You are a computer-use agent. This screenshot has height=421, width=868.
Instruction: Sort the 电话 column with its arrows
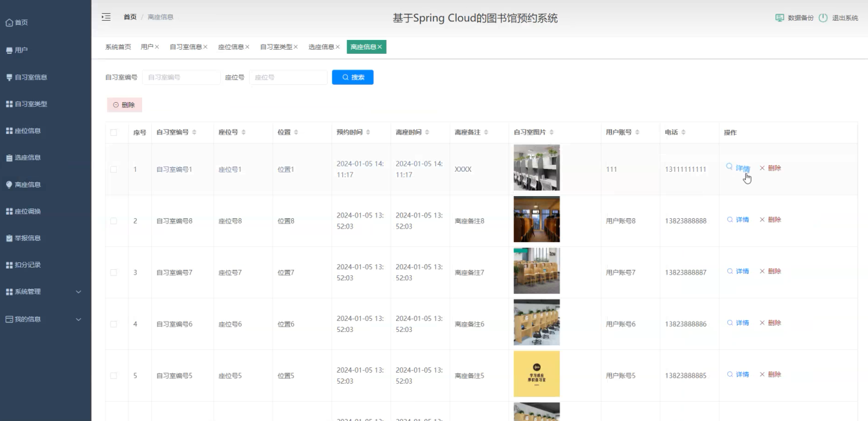coord(683,133)
